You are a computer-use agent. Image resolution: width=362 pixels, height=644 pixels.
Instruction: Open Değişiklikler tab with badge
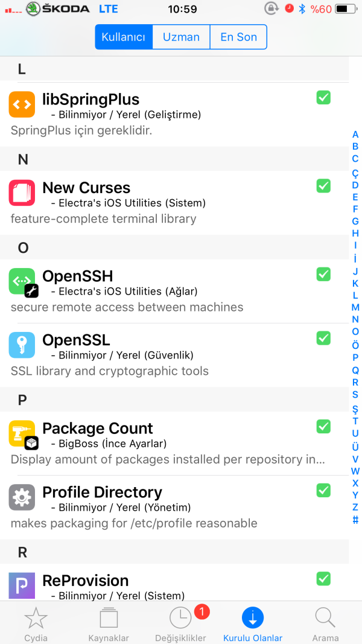tap(180, 623)
